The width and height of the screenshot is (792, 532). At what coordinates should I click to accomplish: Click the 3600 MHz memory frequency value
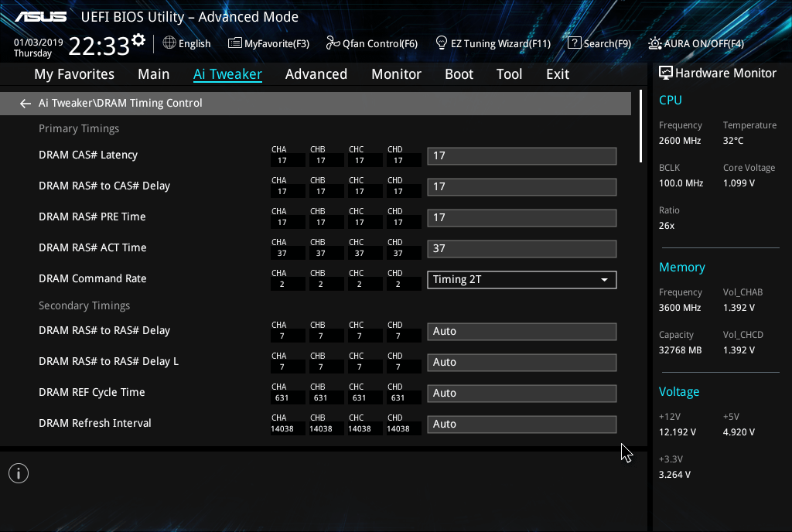[x=680, y=308]
